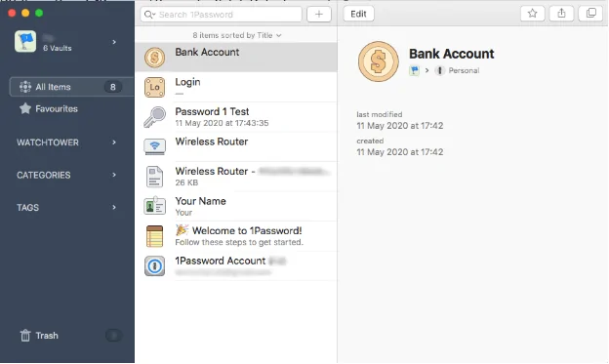This screenshot has height=364, width=609.
Task: Click the Personal vault label
Action: [464, 70]
